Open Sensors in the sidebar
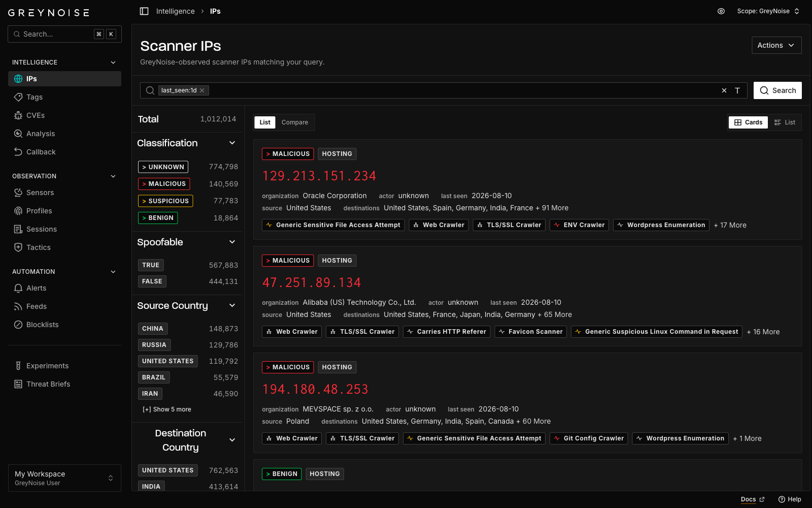 [x=64, y=193]
